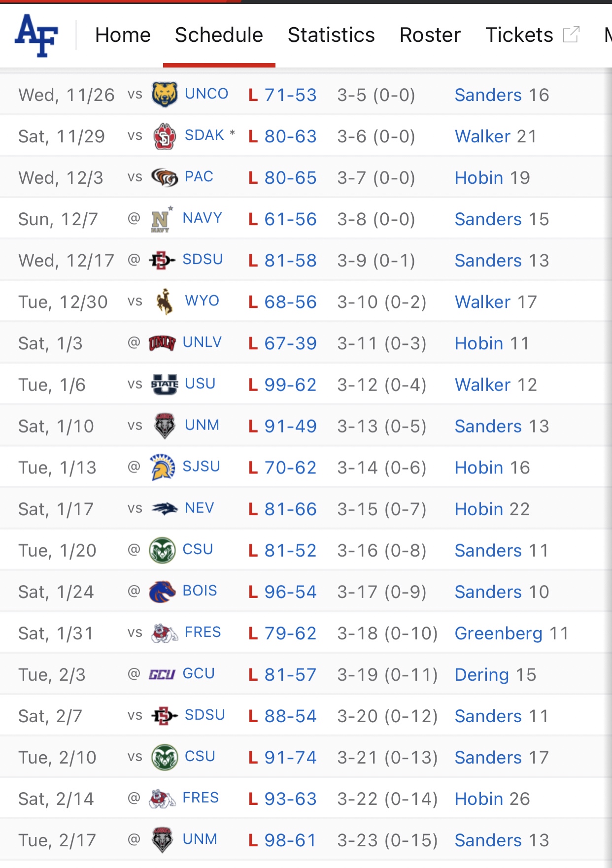This screenshot has width=612, height=868.
Task: Click the Boise State Bronco logo
Action: [x=162, y=591]
